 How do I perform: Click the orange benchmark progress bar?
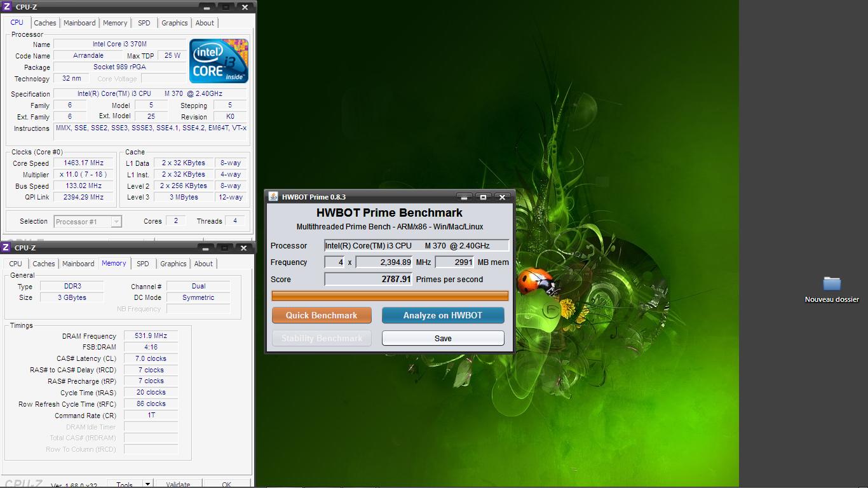[390, 295]
